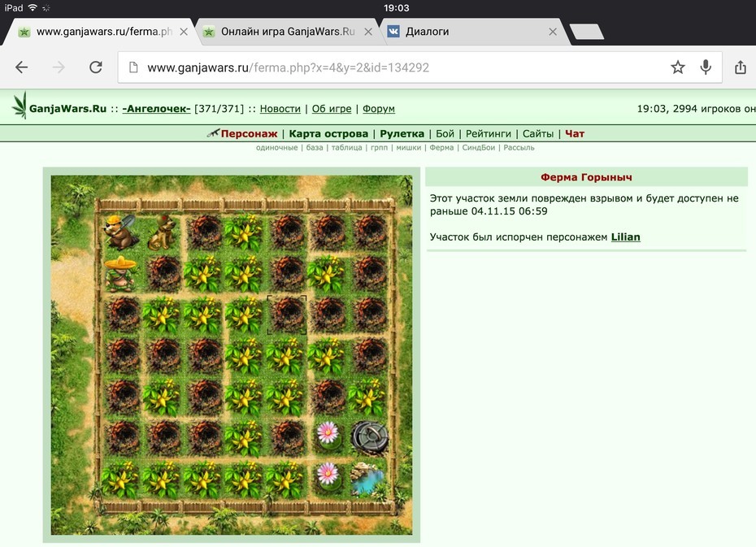
Task: Click the crater directly below sombrero farmer
Action: click(x=121, y=315)
